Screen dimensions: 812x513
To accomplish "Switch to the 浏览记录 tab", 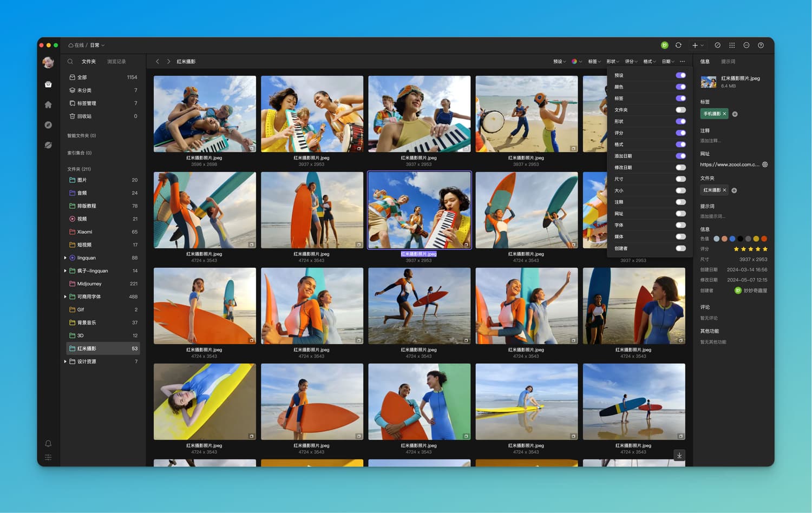I will pos(116,62).
